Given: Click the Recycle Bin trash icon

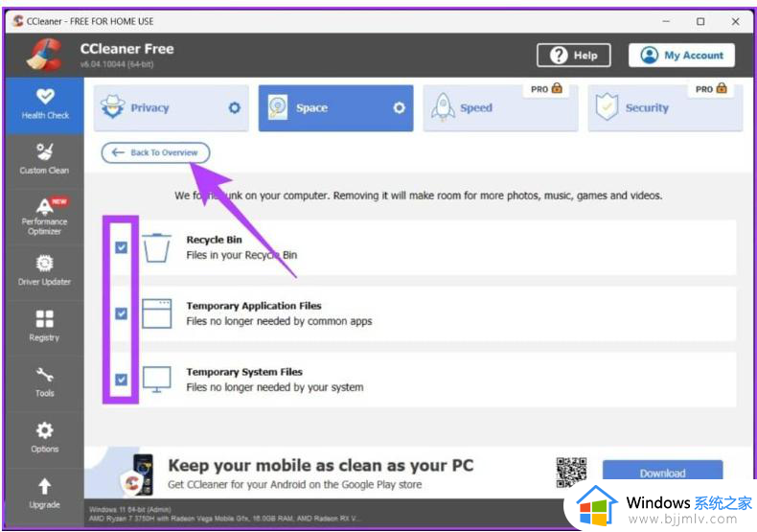Looking at the screenshot, I should (x=157, y=247).
